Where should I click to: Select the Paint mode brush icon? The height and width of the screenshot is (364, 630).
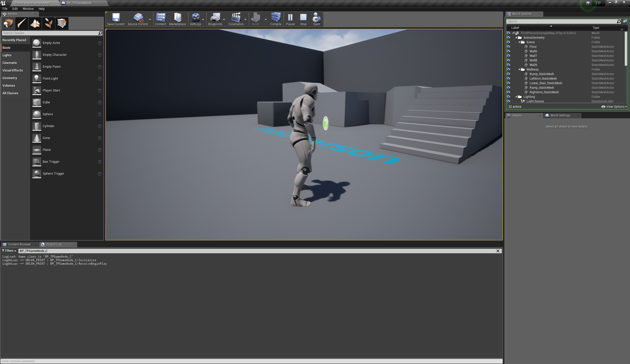pos(22,23)
